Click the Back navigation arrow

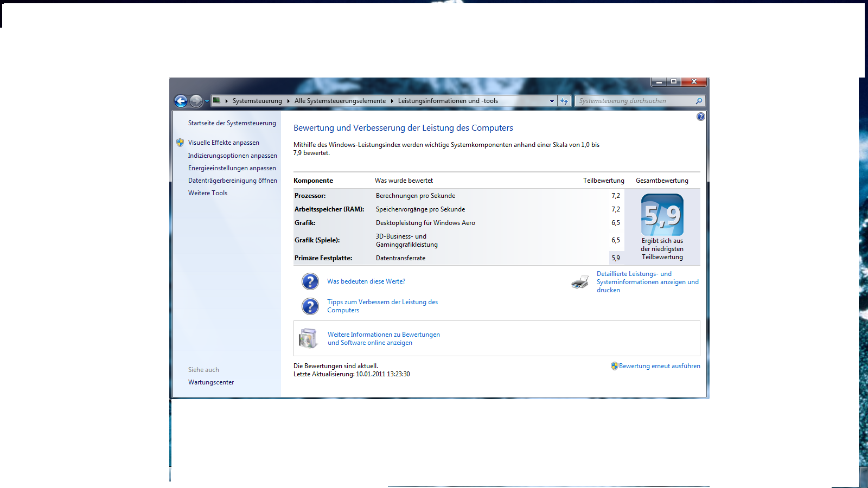[181, 101]
